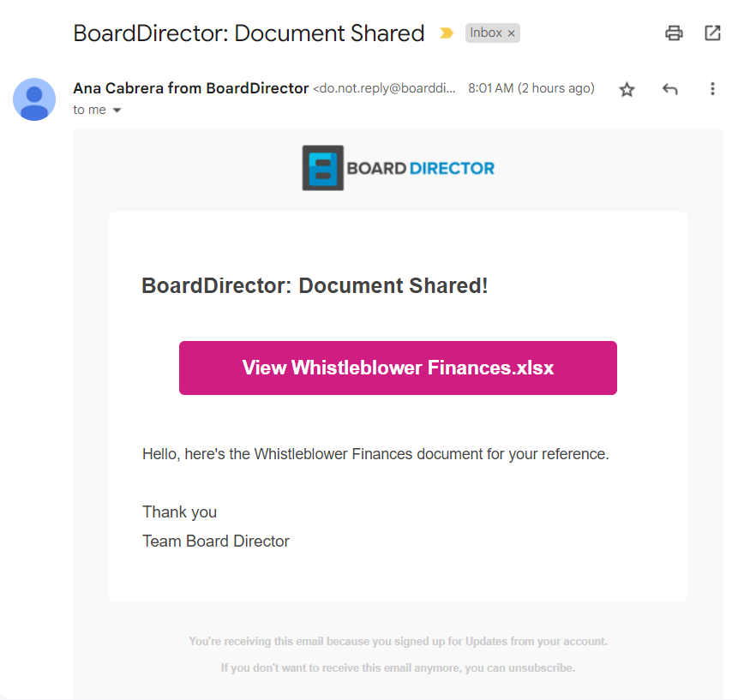The width and height of the screenshot is (738, 700).
Task: Click the Team Board Director signature
Action: (215, 541)
